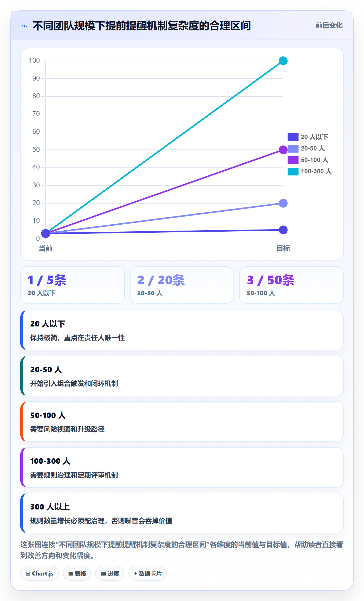Select the card reading 需要规则治理和定期评审机制

pyautogui.click(x=182, y=467)
